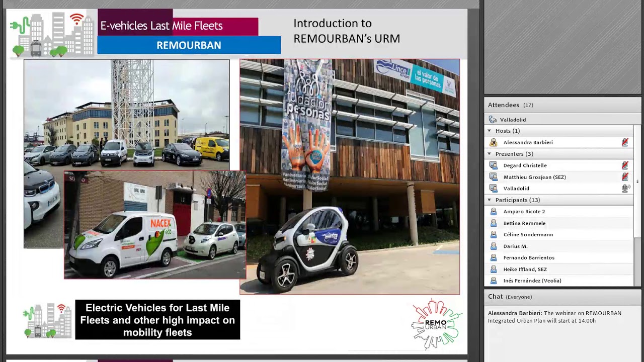Viewport: 644px width, 362px height.
Task: Click the E-vehicles Last Mile Fleets title
Action: click(162, 26)
